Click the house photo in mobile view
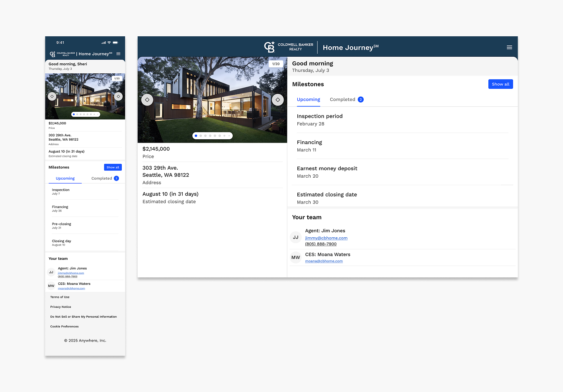This screenshot has width=563, height=392. click(85, 96)
